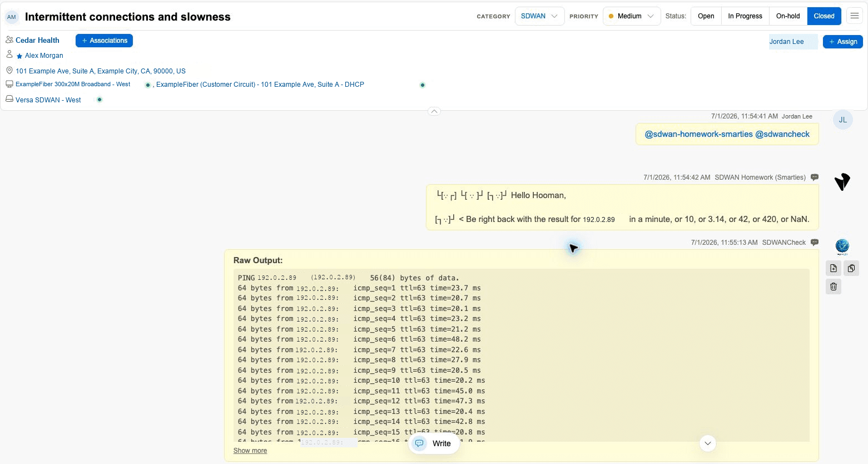Click the @sdwancheck mention

click(782, 134)
